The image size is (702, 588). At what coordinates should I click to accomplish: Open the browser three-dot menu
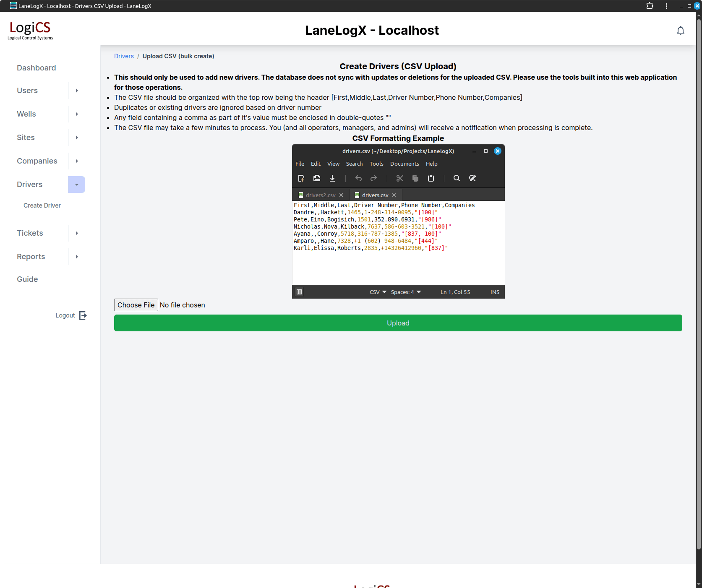[x=666, y=6]
